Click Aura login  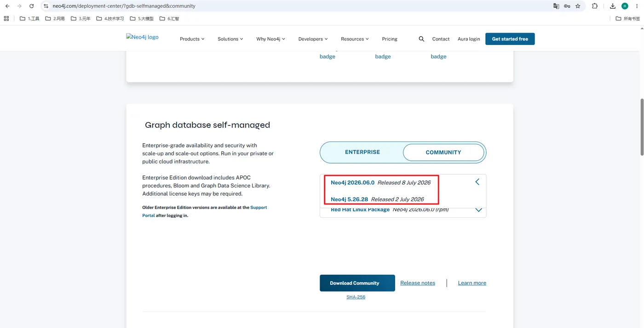point(469,39)
